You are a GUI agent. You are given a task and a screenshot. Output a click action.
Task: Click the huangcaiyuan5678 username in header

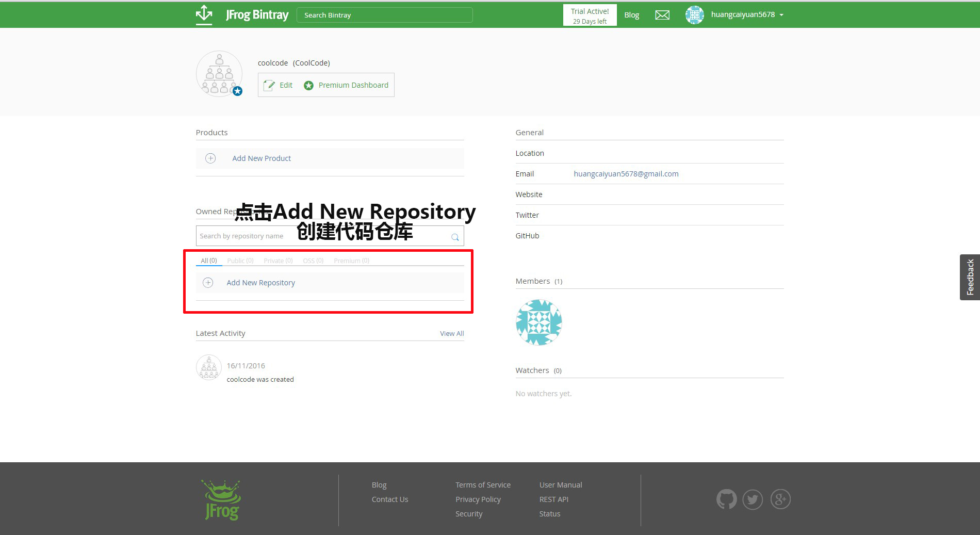click(743, 14)
